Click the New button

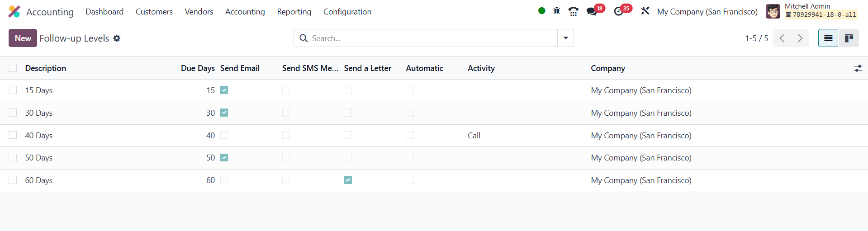point(23,38)
